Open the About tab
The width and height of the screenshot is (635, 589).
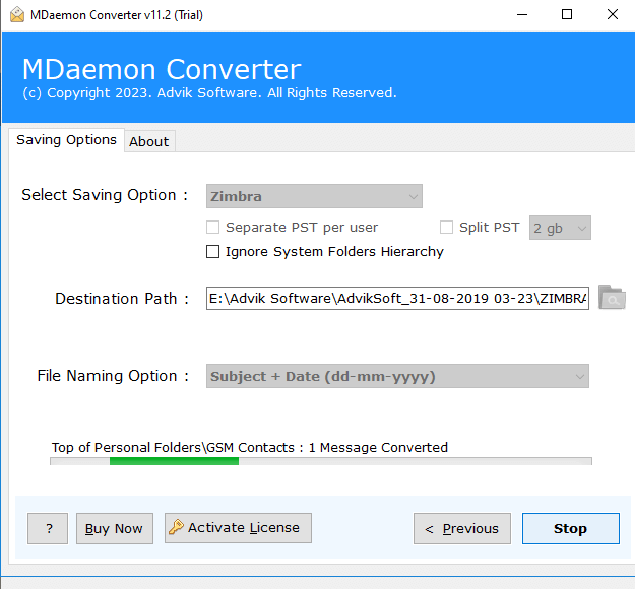(149, 141)
